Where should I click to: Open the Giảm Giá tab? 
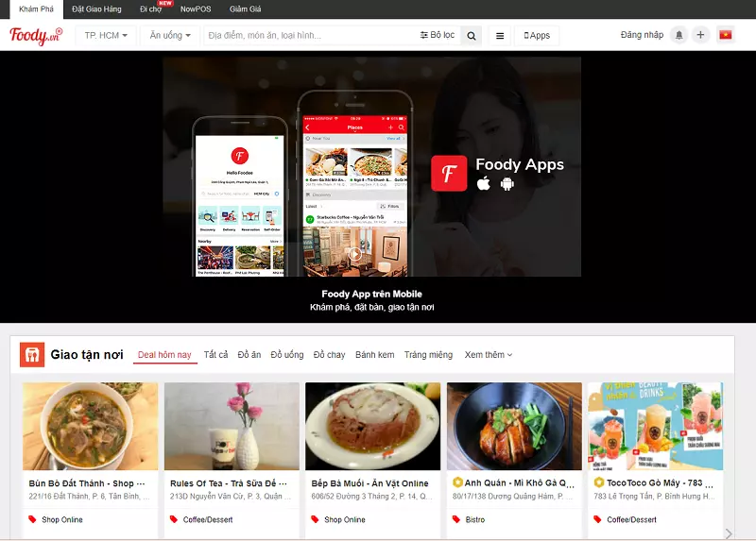245,9
